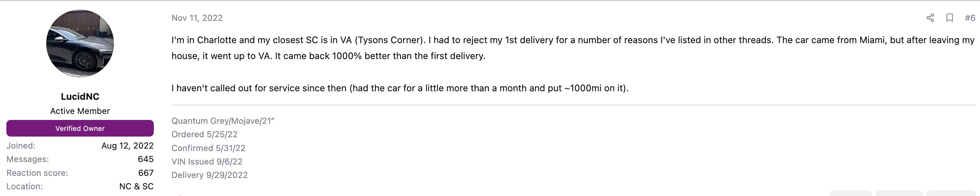Select the Ordered 5/25/22 signature line
This screenshot has height=196, width=980.
204,134
